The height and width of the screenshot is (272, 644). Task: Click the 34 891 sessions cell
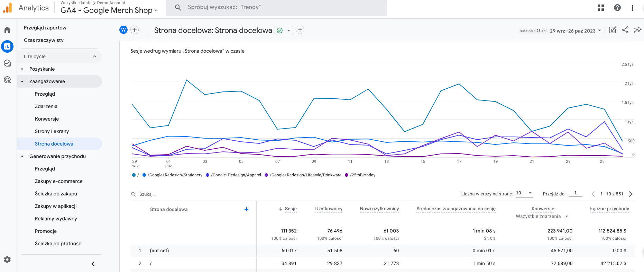click(x=289, y=263)
